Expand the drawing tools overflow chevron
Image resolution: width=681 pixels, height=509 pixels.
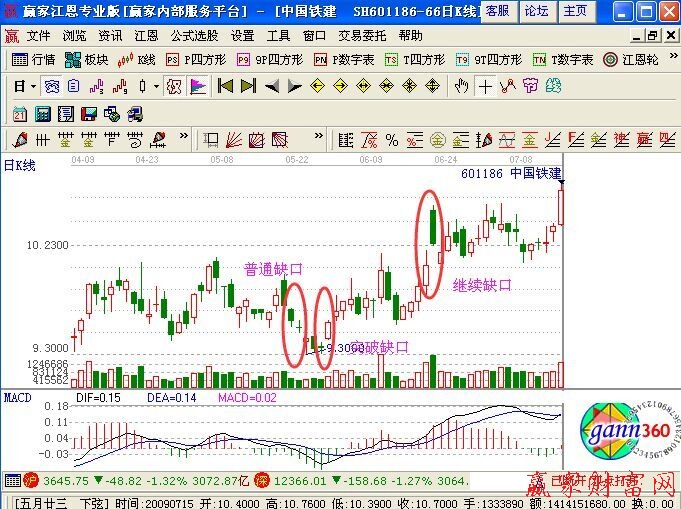click(186, 138)
